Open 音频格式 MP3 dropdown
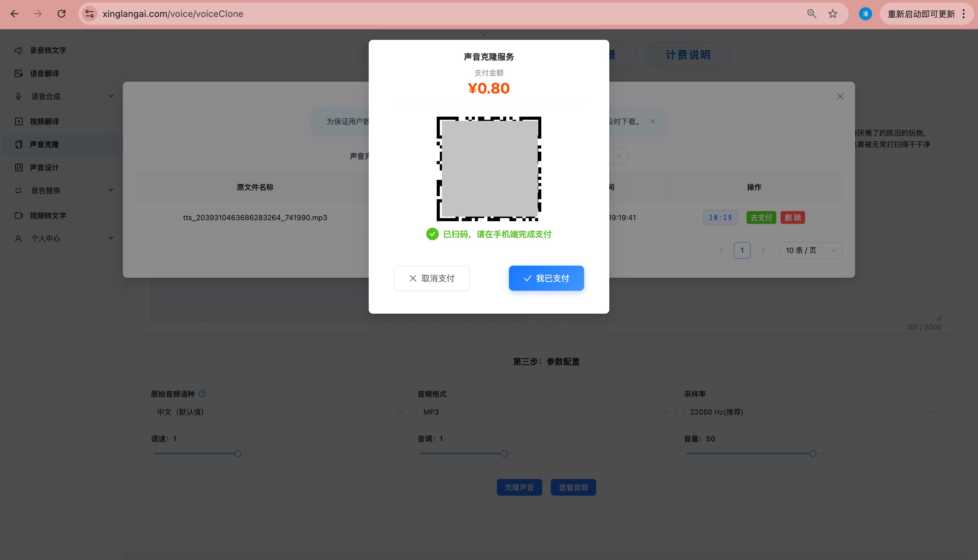 (546, 412)
